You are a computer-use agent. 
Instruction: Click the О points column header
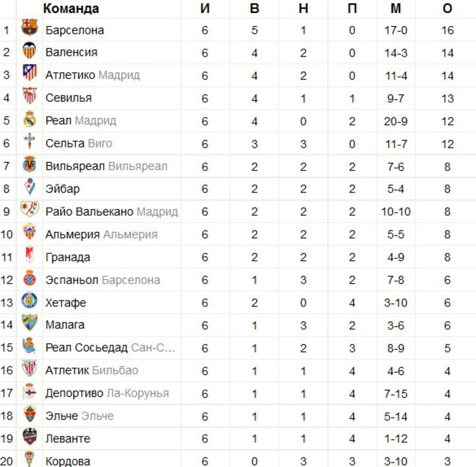(x=447, y=8)
